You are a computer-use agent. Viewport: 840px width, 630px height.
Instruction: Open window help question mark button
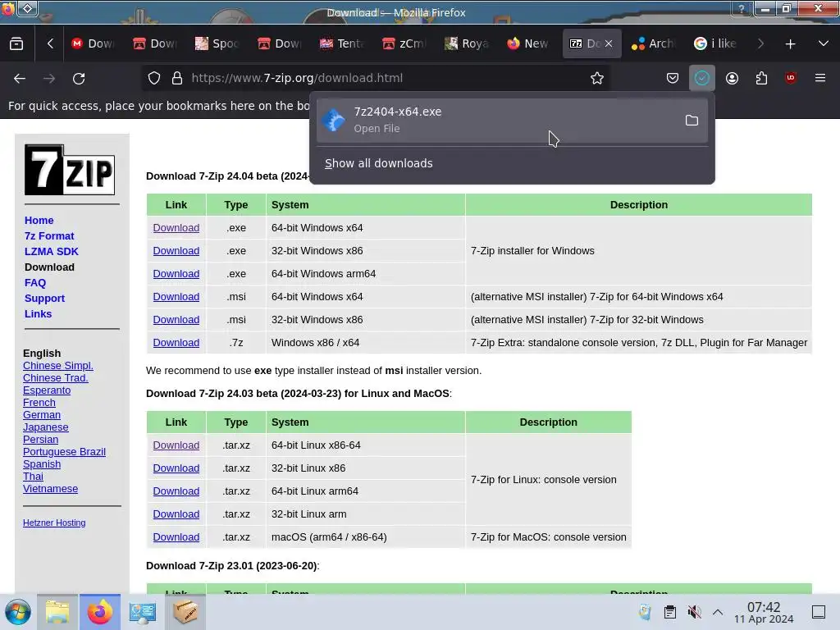(742, 8)
